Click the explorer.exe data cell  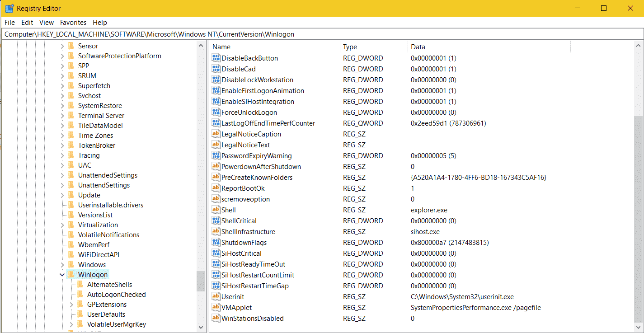(429, 210)
